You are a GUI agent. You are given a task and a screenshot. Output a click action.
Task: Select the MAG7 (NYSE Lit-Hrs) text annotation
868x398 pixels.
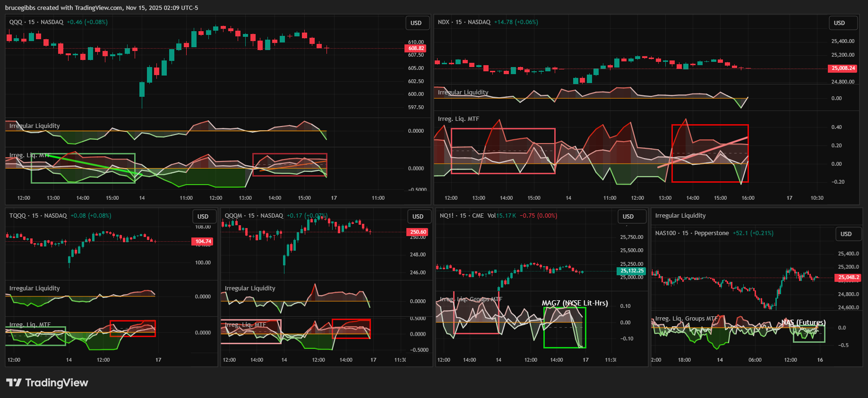(x=575, y=303)
